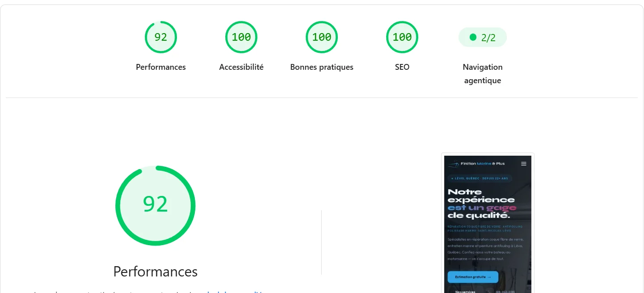Click the large 92 performance gauge

click(x=156, y=205)
